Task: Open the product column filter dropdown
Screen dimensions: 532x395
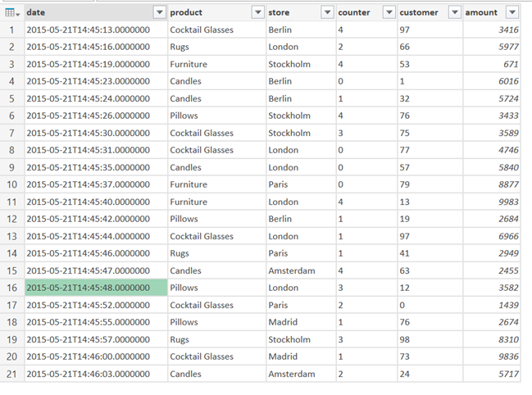Action: click(258, 12)
